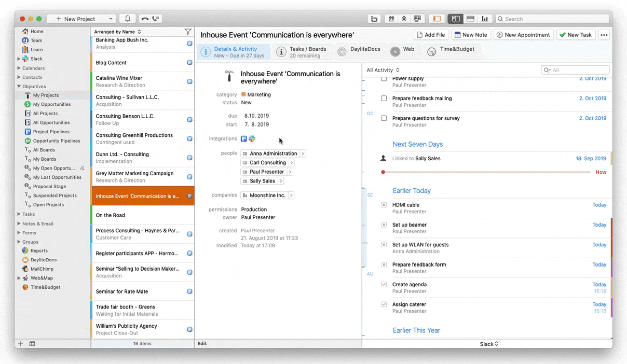Click the New Task button
Image resolution: width=627 pixels, height=364 pixels.
tap(576, 35)
